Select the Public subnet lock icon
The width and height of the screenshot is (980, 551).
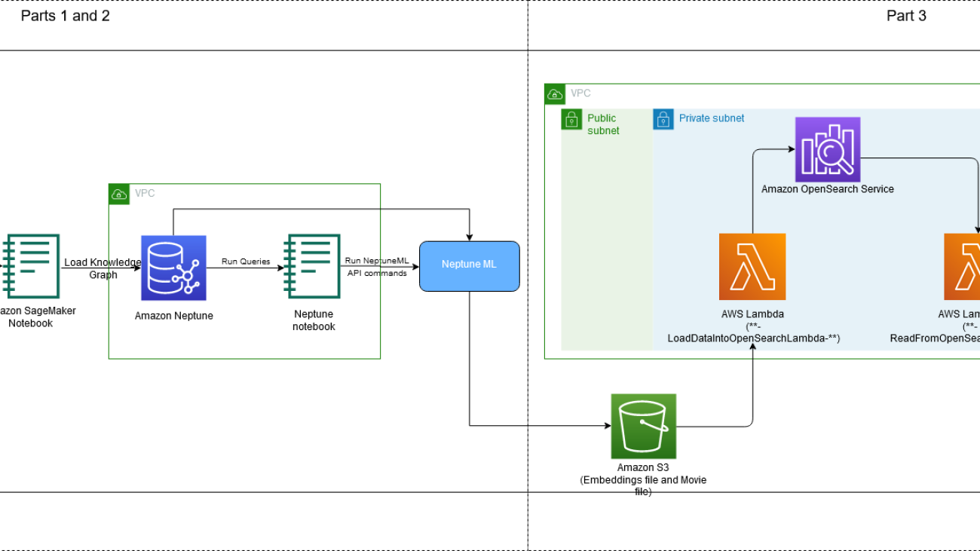point(571,119)
